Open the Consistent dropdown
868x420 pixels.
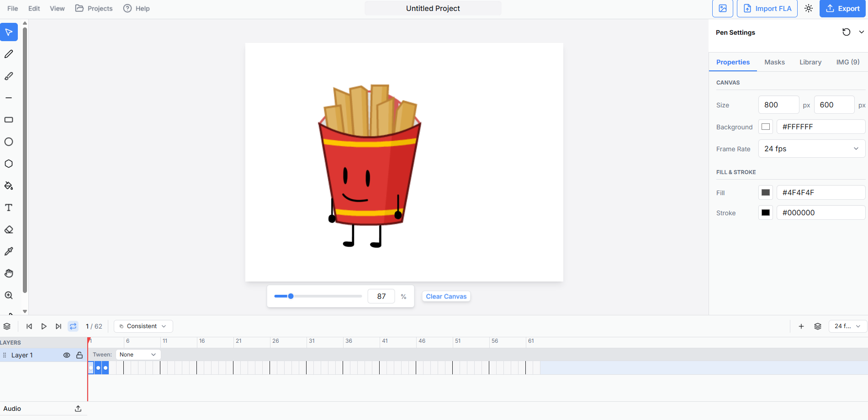point(143,326)
